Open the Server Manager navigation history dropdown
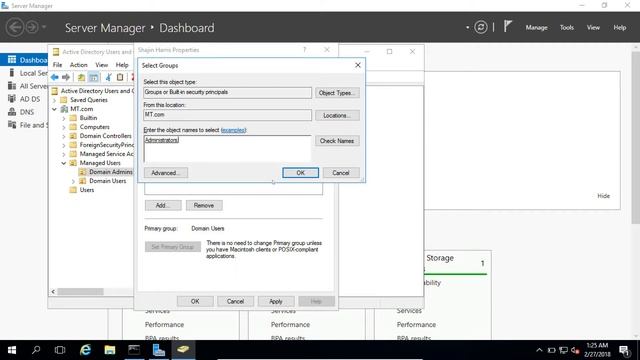This screenshot has width=640, height=360. click(x=44, y=27)
